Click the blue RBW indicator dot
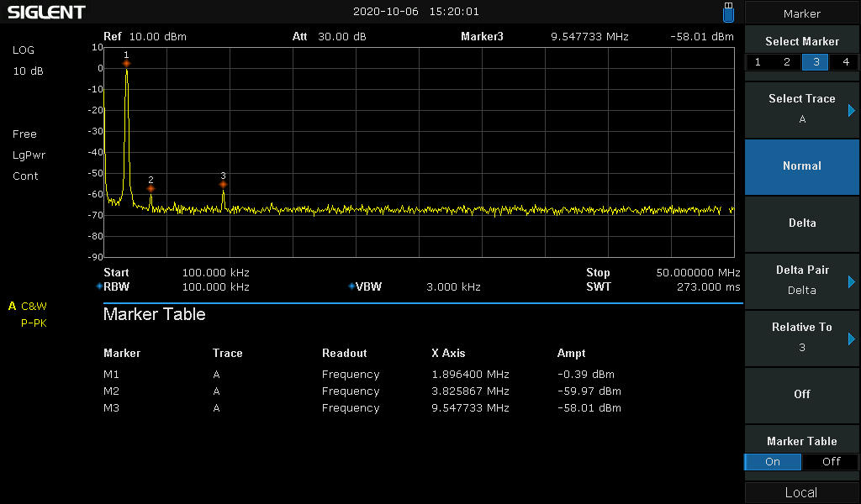 (99, 286)
